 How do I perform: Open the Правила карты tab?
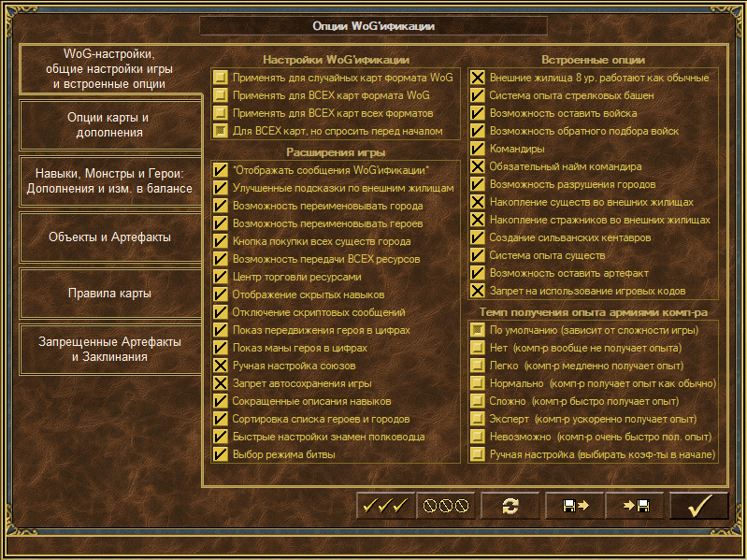click(109, 294)
